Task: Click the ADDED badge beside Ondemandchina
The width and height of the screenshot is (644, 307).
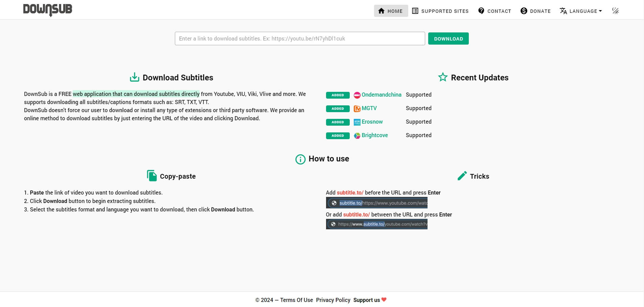Action: pos(338,95)
